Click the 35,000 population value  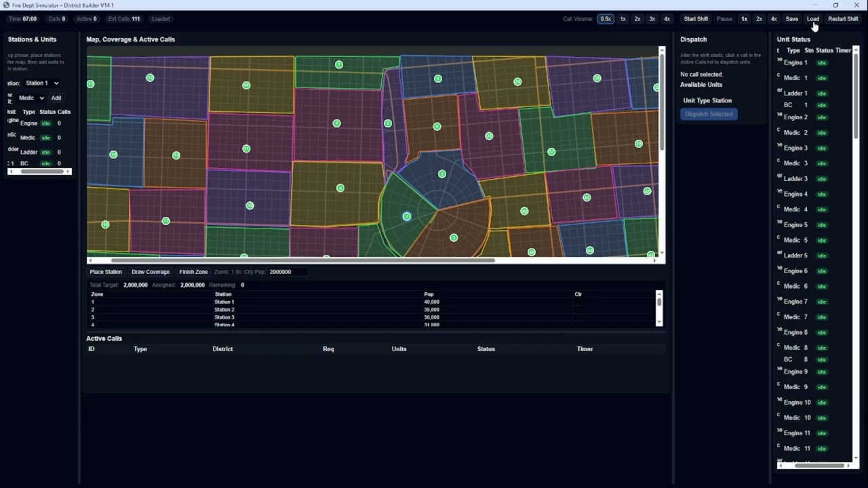tap(431, 310)
